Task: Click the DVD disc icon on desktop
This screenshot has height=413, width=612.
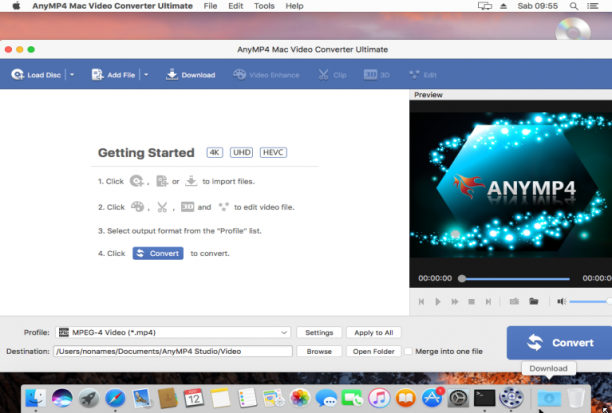Action: pyautogui.click(x=573, y=28)
